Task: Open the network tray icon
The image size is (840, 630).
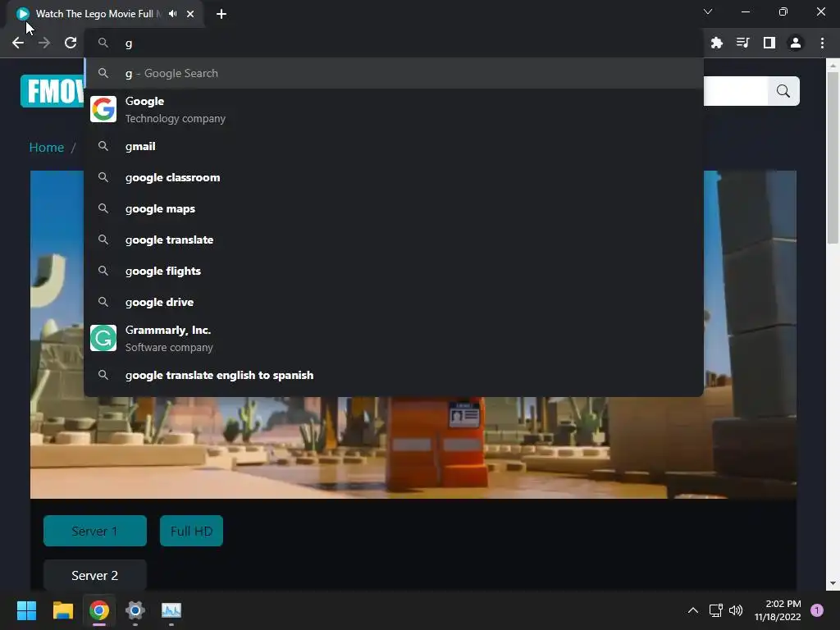Action: click(715, 610)
